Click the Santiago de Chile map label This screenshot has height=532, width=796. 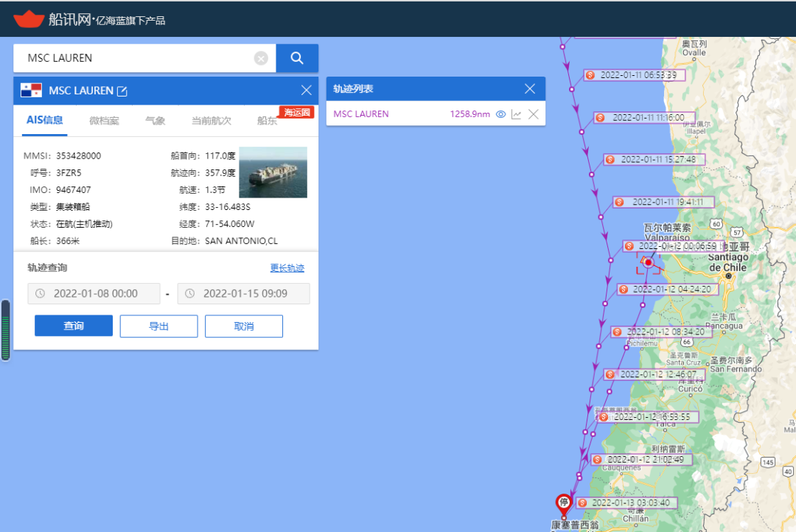tap(728, 262)
